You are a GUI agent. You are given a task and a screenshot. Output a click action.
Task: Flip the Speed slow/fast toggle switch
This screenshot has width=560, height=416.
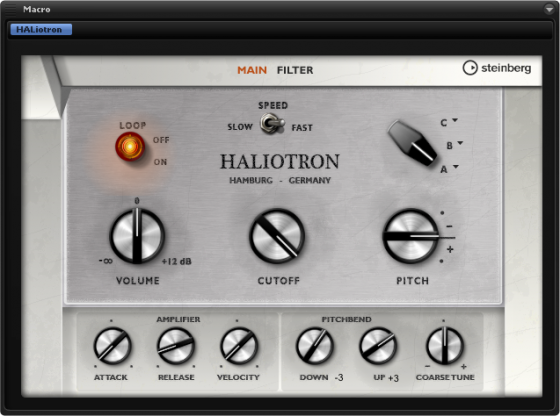point(272,124)
